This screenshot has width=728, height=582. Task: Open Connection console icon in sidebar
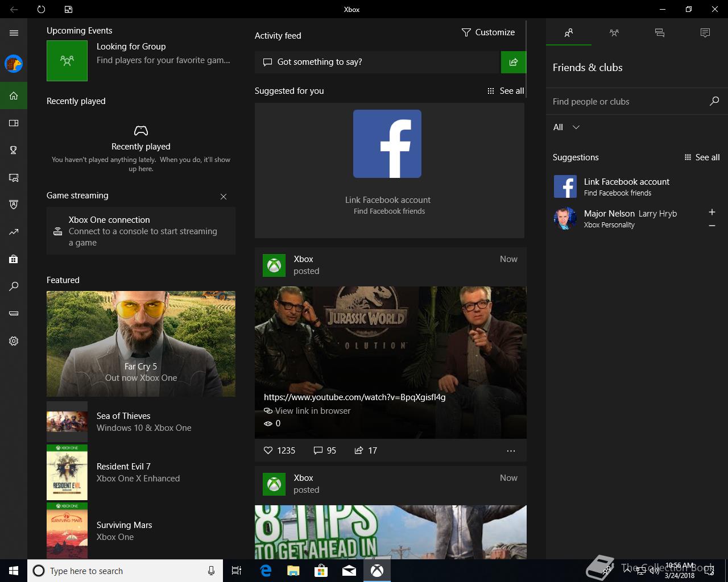[14, 314]
